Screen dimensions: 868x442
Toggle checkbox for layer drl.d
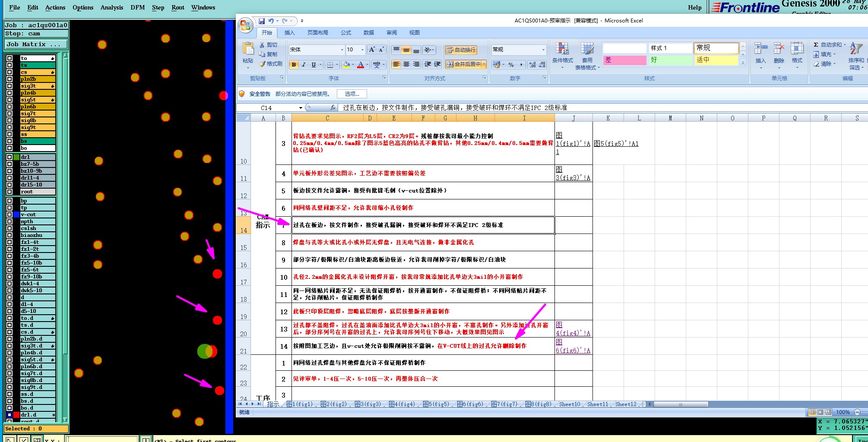click(10, 415)
